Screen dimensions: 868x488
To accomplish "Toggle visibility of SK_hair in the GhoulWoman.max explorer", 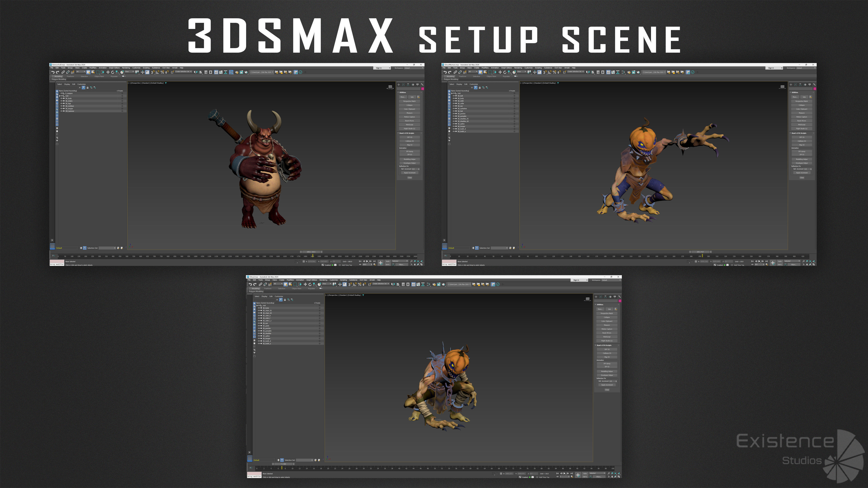I will [x=453, y=111].
